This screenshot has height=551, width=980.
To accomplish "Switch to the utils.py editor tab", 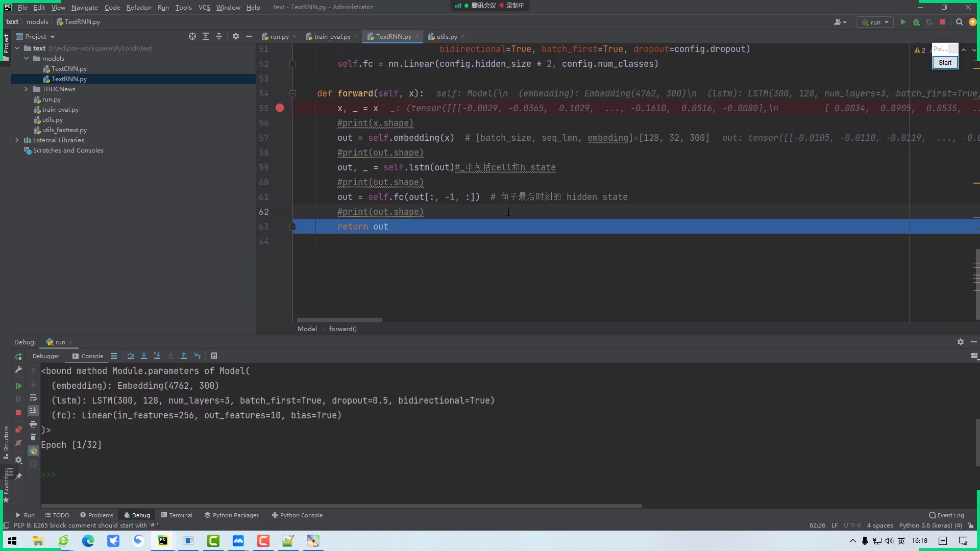I will (x=445, y=36).
